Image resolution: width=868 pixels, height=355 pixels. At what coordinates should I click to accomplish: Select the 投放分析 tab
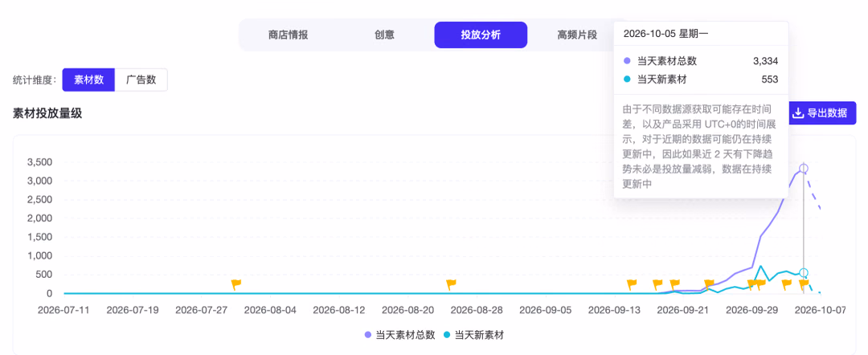pos(481,35)
